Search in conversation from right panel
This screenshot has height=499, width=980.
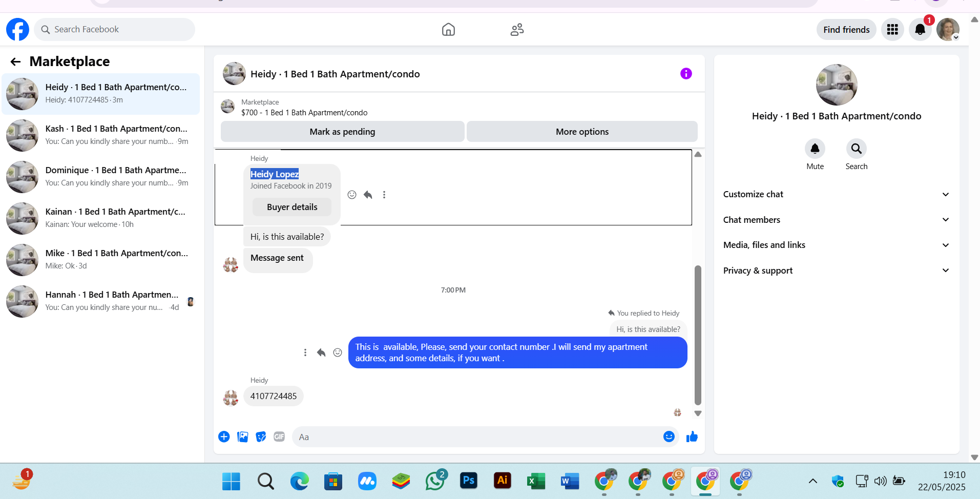[856, 149]
